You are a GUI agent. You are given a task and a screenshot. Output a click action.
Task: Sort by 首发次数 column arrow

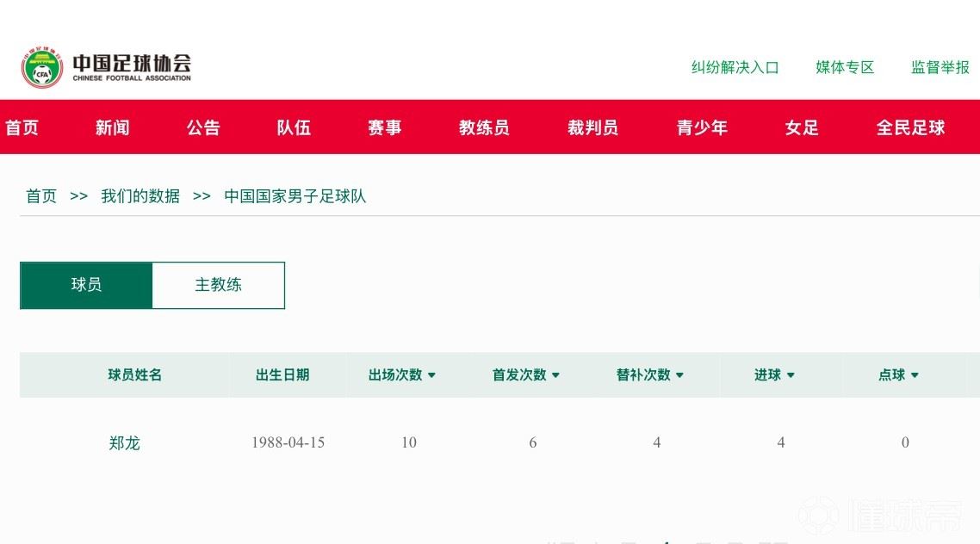coord(555,375)
